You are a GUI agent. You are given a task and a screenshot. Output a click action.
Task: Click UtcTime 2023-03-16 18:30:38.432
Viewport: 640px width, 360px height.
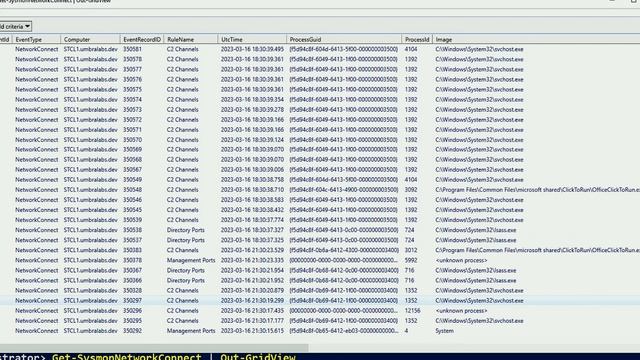tap(252, 210)
